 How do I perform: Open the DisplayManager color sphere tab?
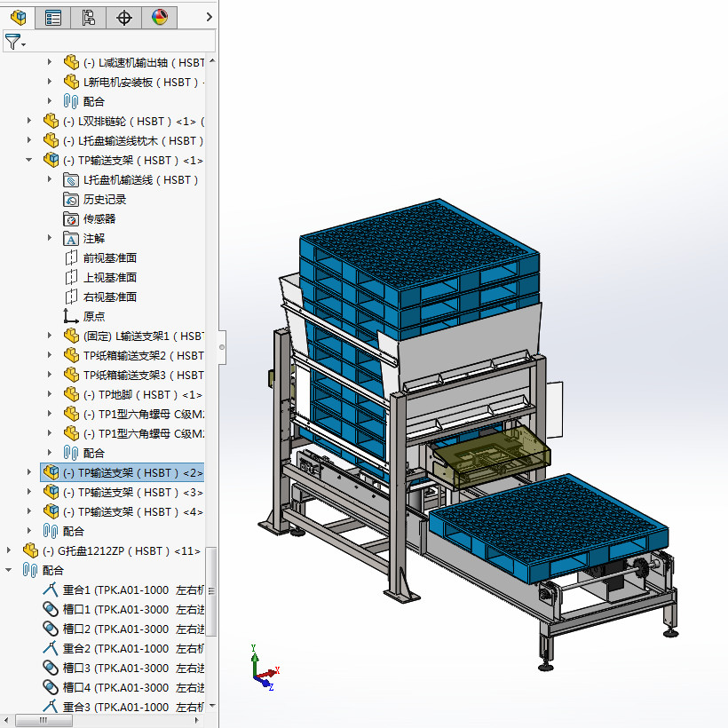click(159, 18)
